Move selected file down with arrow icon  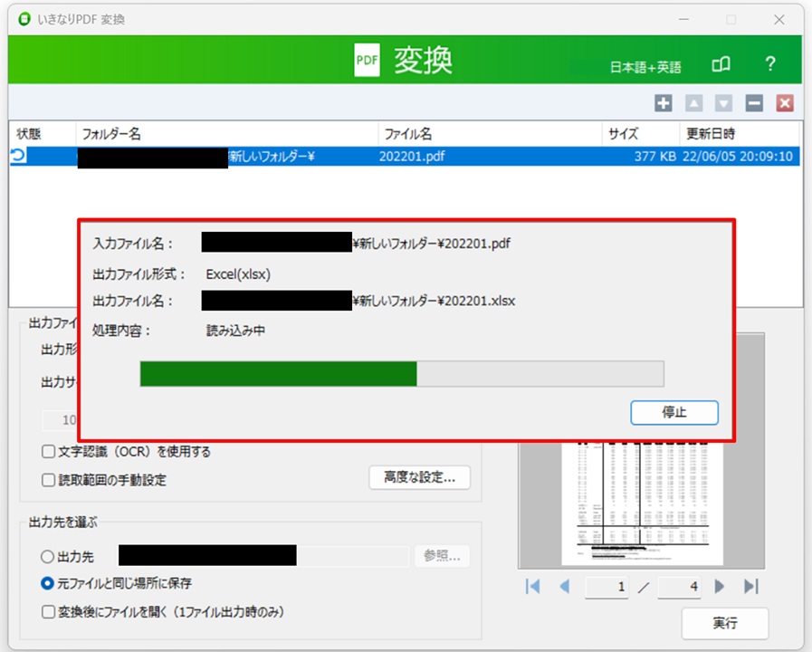[x=724, y=103]
